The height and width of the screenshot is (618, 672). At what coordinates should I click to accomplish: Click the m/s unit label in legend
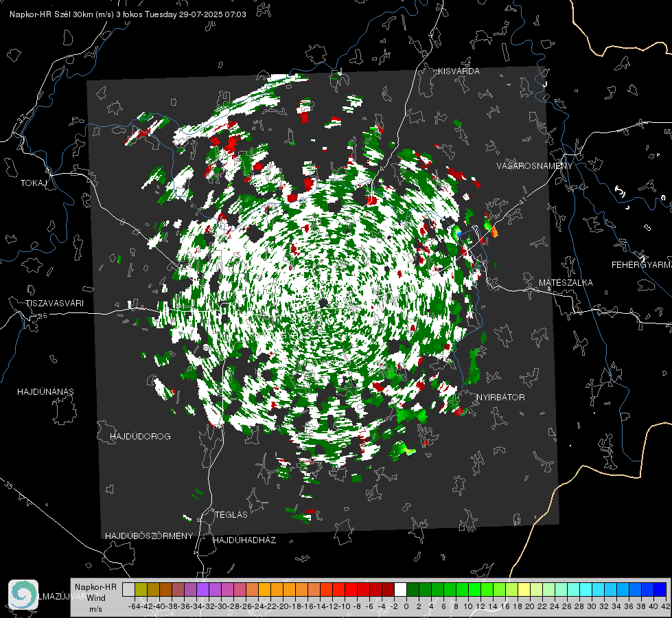point(95,608)
